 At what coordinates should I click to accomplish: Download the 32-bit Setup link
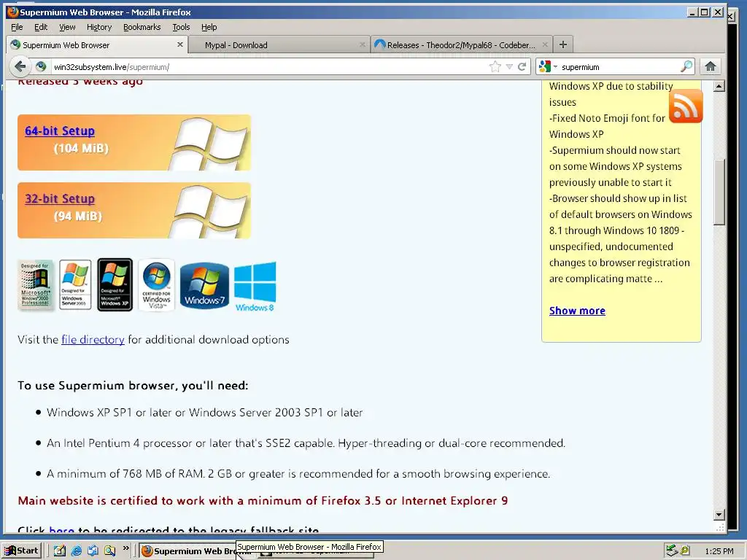click(x=60, y=198)
